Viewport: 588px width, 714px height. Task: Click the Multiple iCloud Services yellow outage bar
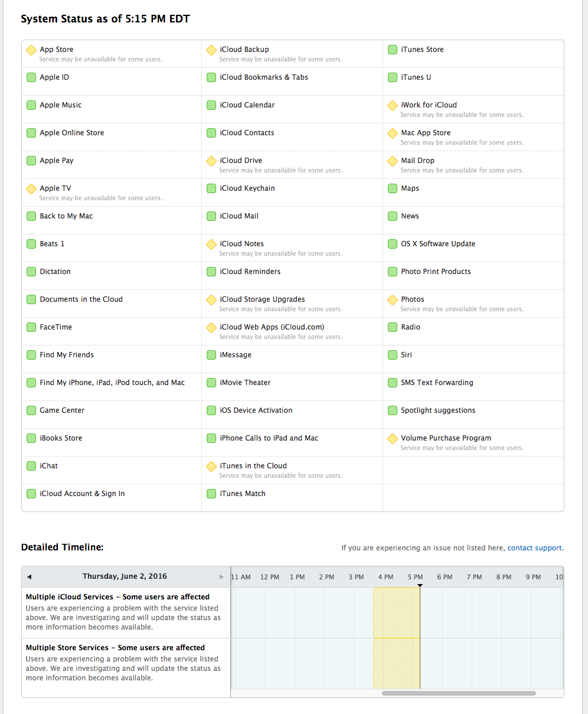396,612
